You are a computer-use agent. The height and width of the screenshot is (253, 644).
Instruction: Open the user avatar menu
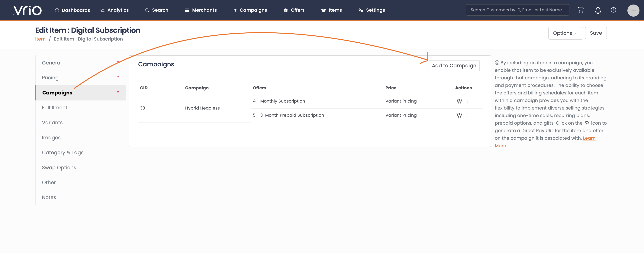633,11
